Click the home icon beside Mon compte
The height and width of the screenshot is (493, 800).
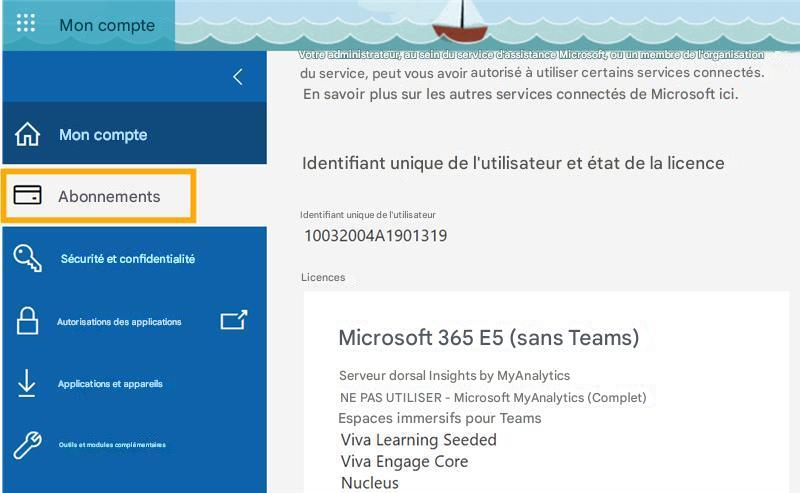[x=27, y=135]
